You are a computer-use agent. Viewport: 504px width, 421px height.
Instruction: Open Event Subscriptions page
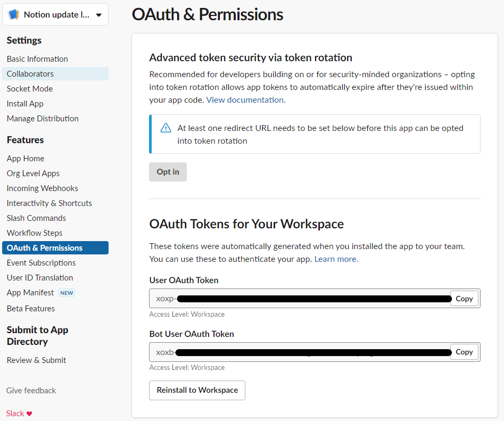(41, 263)
